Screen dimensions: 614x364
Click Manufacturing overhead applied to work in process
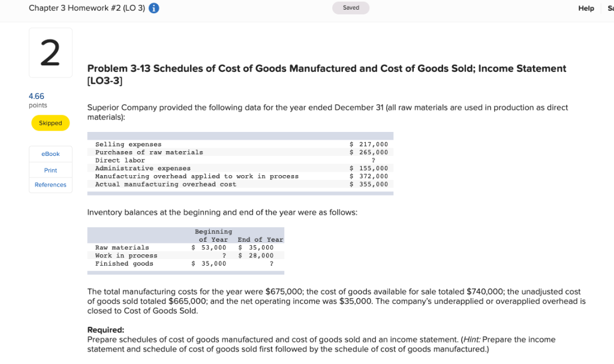(x=197, y=176)
